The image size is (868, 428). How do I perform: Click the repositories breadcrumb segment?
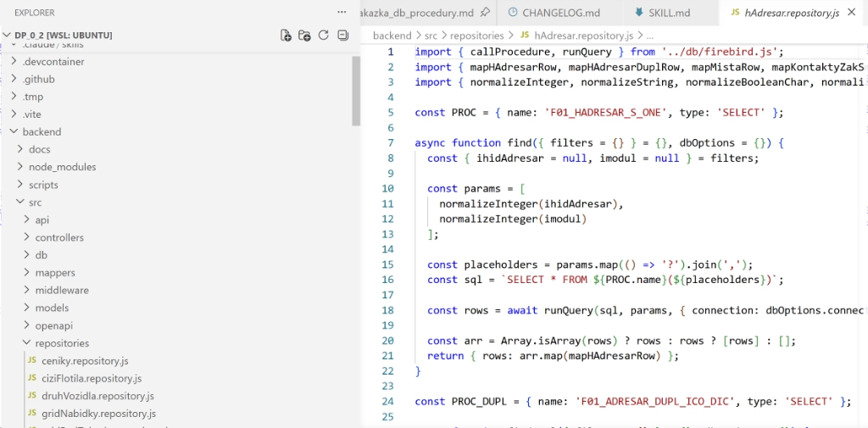(476, 36)
